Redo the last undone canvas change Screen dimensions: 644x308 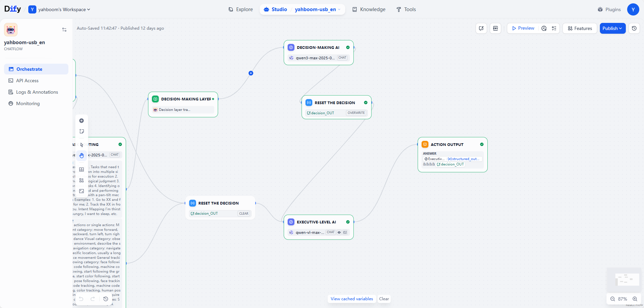pos(93,299)
